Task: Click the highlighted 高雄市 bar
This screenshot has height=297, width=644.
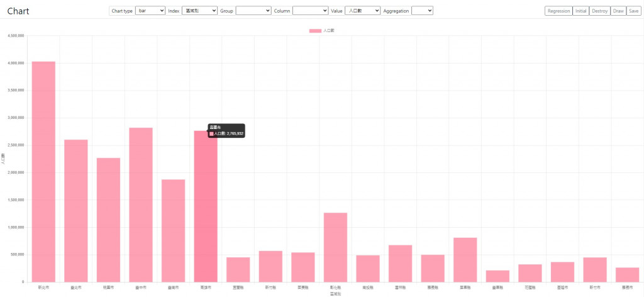Action: pos(206,206)
